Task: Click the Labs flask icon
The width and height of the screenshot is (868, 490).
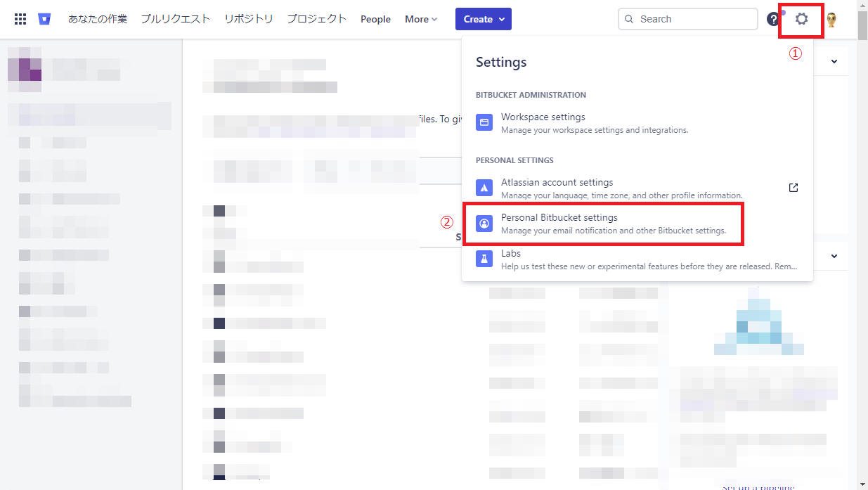Action: [484, 259]
